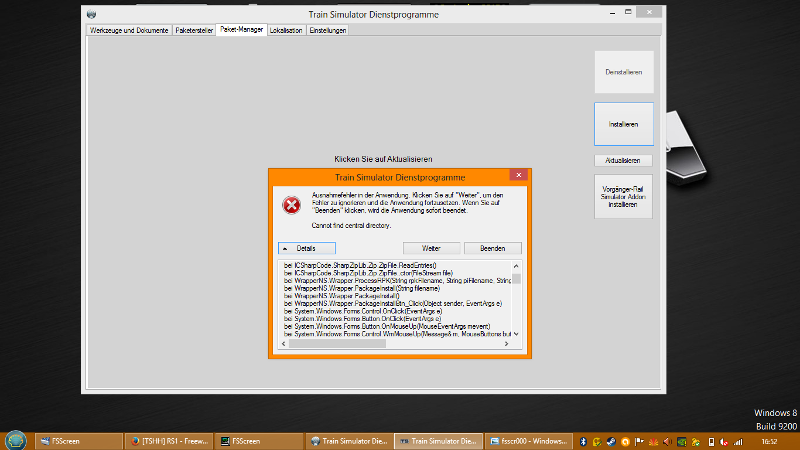Open the Lokalisation tab
This screenshot has width=800, height=450.
pyautogui.click(x=286, y=31)
